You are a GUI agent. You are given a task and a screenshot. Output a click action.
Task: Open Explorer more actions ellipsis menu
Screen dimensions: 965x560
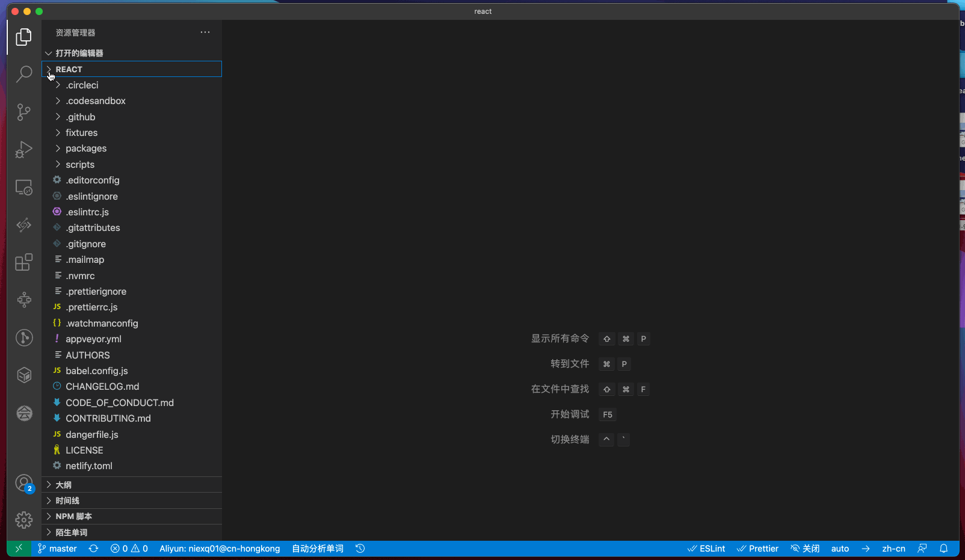pos(205,32)
